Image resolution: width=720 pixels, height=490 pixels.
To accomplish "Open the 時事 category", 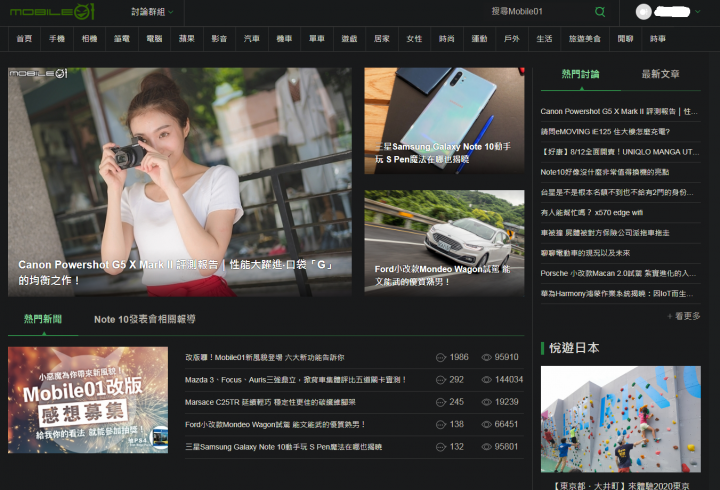I will click(658, 39).
